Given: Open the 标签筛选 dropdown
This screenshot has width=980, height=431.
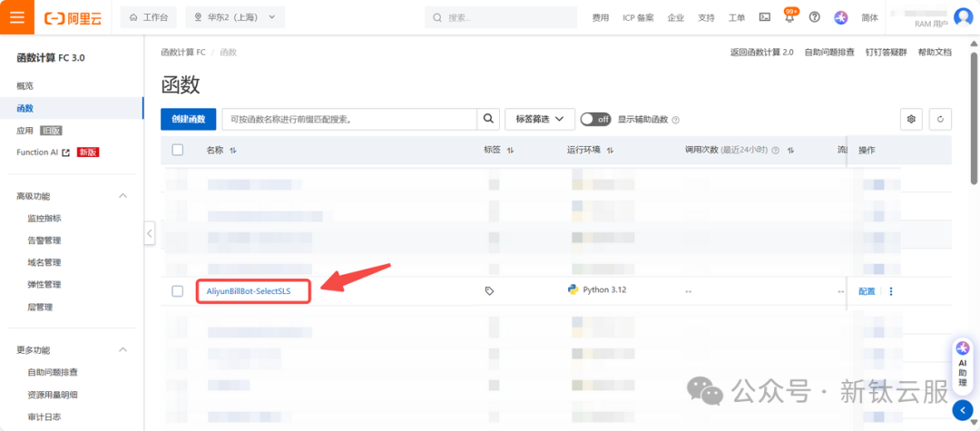Looking at the screenshot, I should (539, 119).
